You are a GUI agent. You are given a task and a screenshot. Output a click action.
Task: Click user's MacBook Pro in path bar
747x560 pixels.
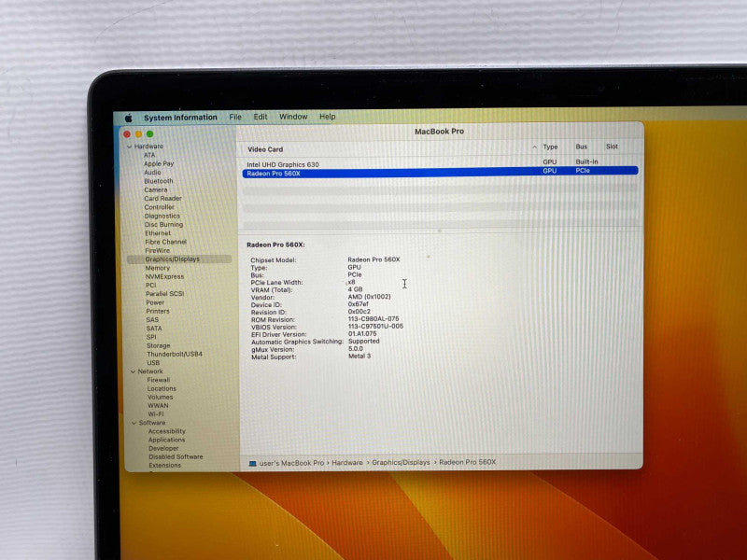[x=291, y=463]
